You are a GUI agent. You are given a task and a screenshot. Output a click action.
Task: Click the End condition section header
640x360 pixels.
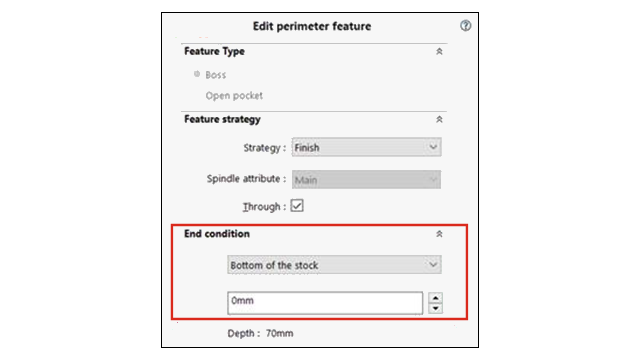[217, 234]
